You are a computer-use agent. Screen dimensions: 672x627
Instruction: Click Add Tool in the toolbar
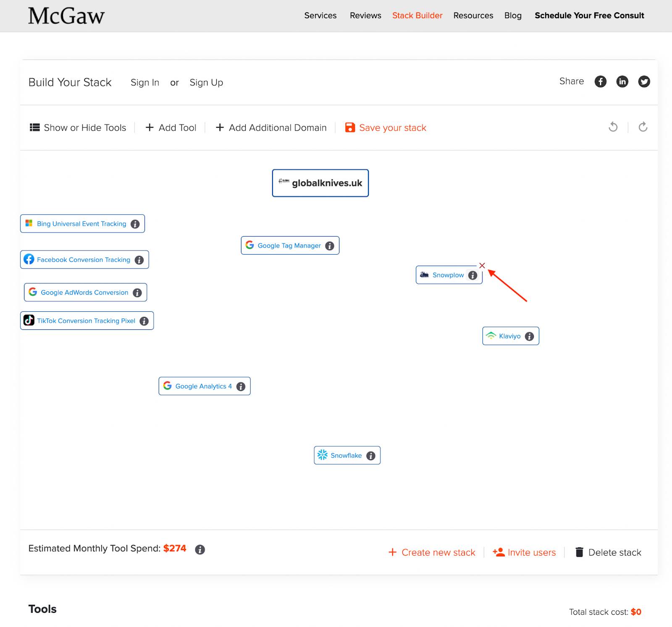coord(171,128)
